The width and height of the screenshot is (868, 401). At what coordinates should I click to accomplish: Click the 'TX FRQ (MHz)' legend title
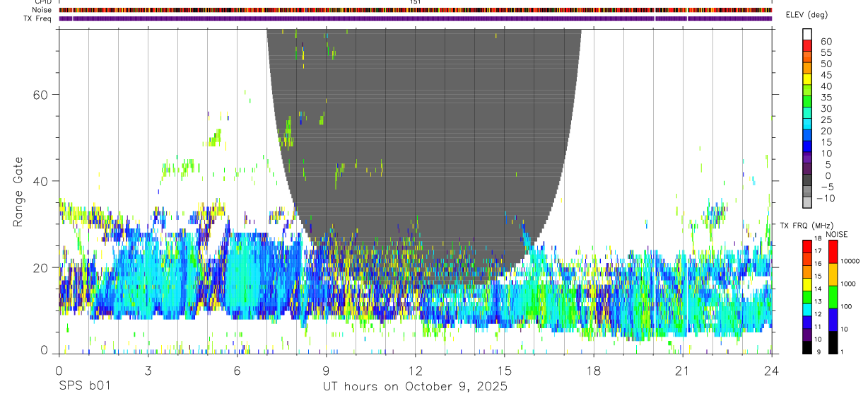click(x=807, y=226)
